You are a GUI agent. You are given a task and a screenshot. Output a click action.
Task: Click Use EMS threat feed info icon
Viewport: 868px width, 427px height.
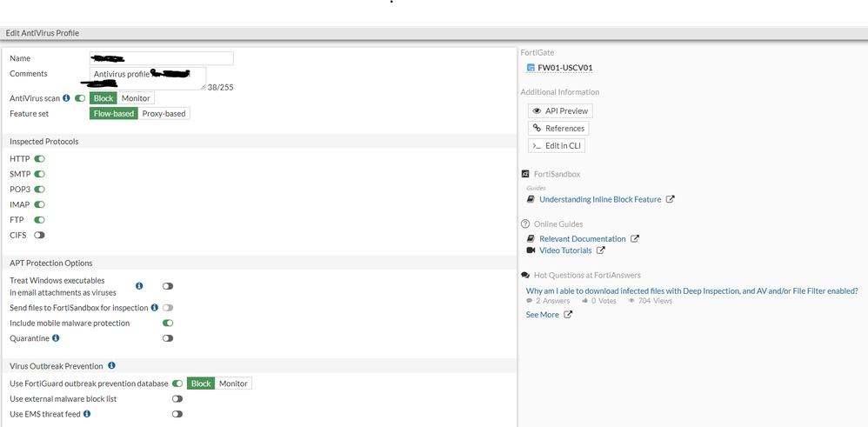coord(87,414)
